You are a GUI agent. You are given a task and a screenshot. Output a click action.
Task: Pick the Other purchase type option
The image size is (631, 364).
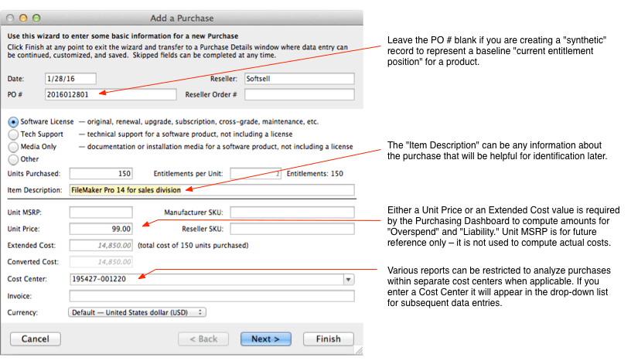(x=13, y=159)
